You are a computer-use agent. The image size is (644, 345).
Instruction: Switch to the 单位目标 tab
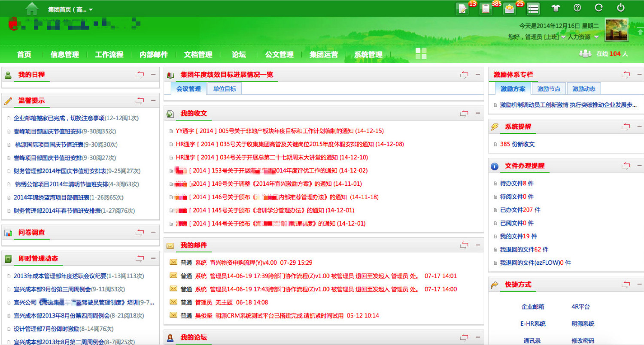225,89
